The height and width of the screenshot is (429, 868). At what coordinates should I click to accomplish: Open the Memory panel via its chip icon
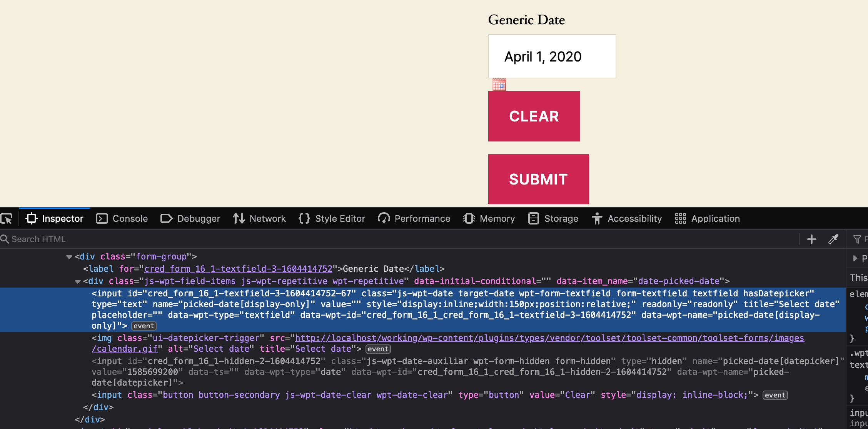point(468,218)
